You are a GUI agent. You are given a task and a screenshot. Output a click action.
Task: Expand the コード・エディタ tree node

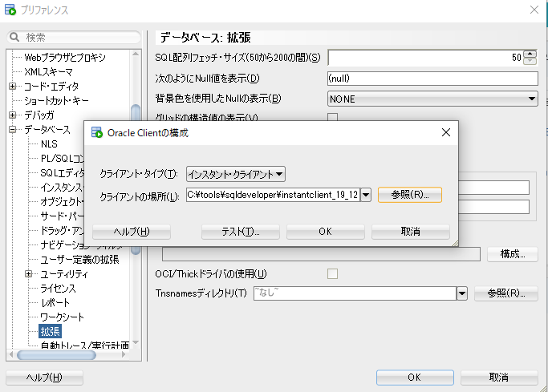(x=13, y=87)
